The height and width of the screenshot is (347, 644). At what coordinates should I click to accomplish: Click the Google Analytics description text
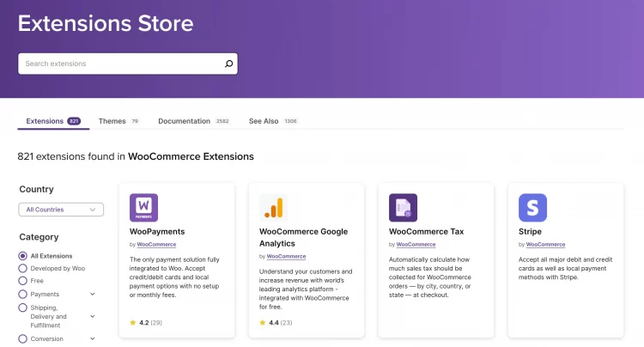pyautogui.click(x=306, y=289)
